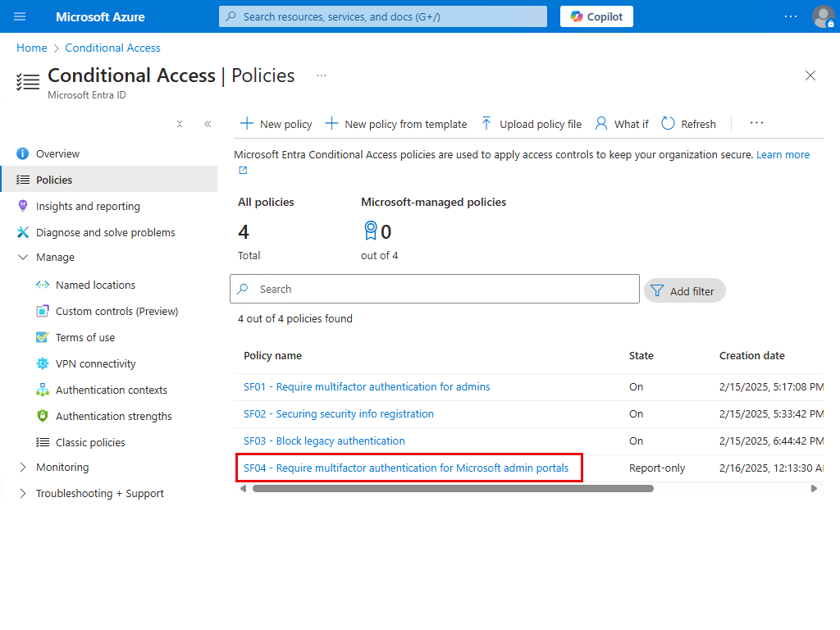Close the Conditional Access blade

pos(810,75)
